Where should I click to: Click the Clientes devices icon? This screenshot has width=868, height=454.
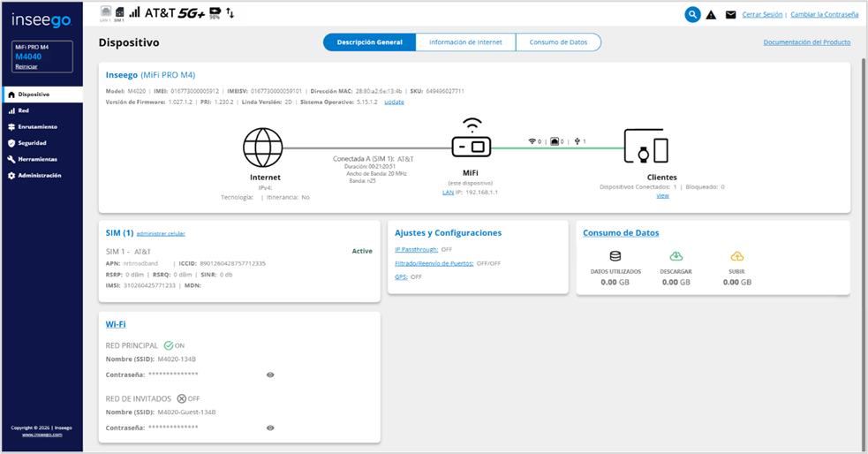click(x=645, y=147)
